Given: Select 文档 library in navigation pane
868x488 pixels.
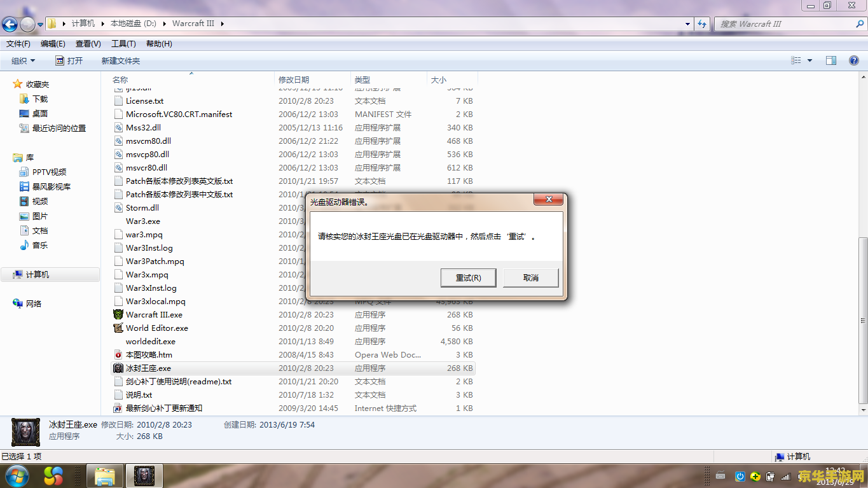Looking at the screenshot, I should 40,230.
